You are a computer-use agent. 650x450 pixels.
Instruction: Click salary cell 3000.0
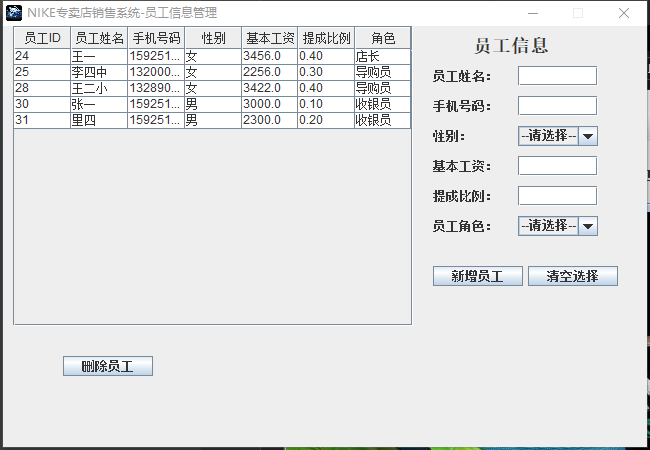coord(270,104)
